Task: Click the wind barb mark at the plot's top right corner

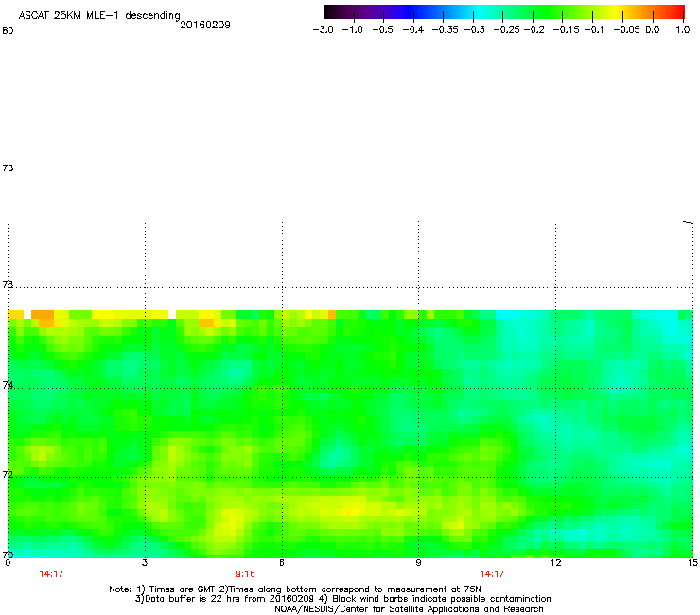Action: tap(689, 222)
